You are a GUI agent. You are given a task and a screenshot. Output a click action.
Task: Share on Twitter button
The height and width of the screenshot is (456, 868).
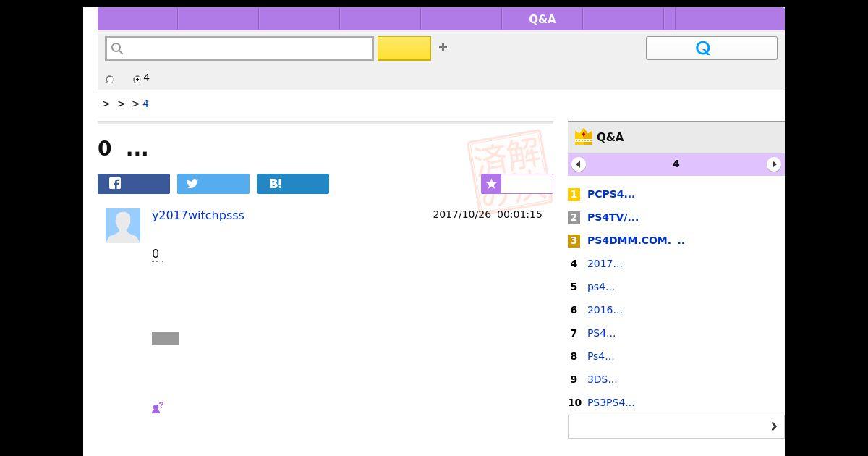[213, 184]
